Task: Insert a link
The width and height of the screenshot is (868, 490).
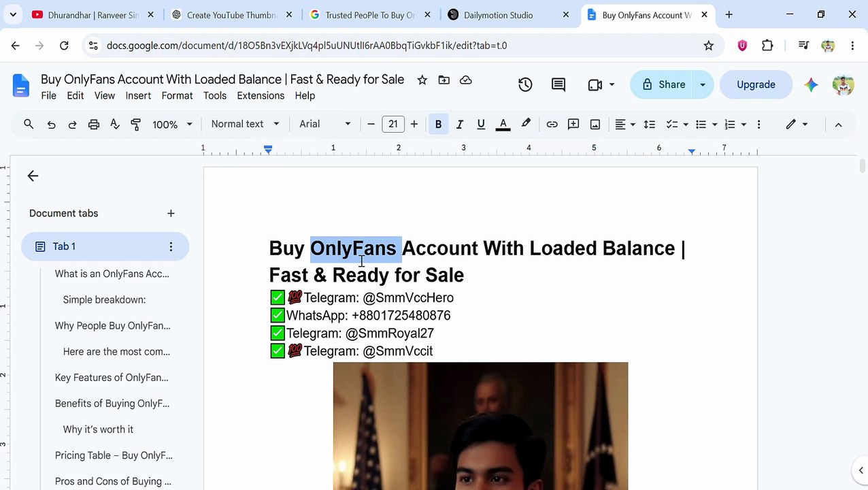Action: tap(552, 124)
